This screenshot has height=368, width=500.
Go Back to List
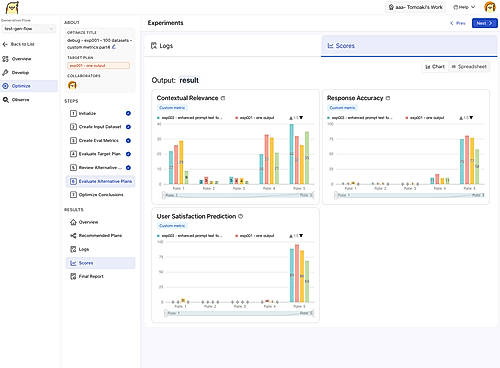click(19, 44)
